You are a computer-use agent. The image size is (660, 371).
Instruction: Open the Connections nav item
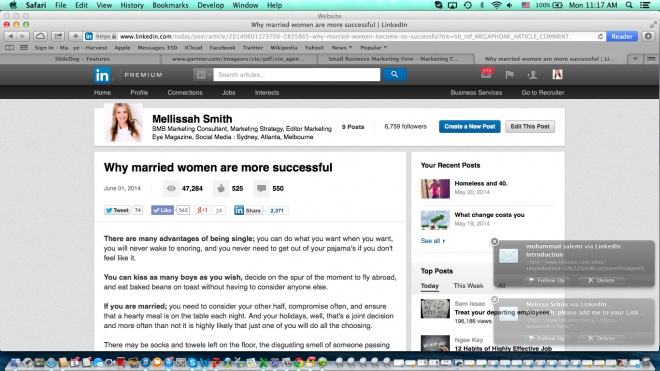(185, 93)
